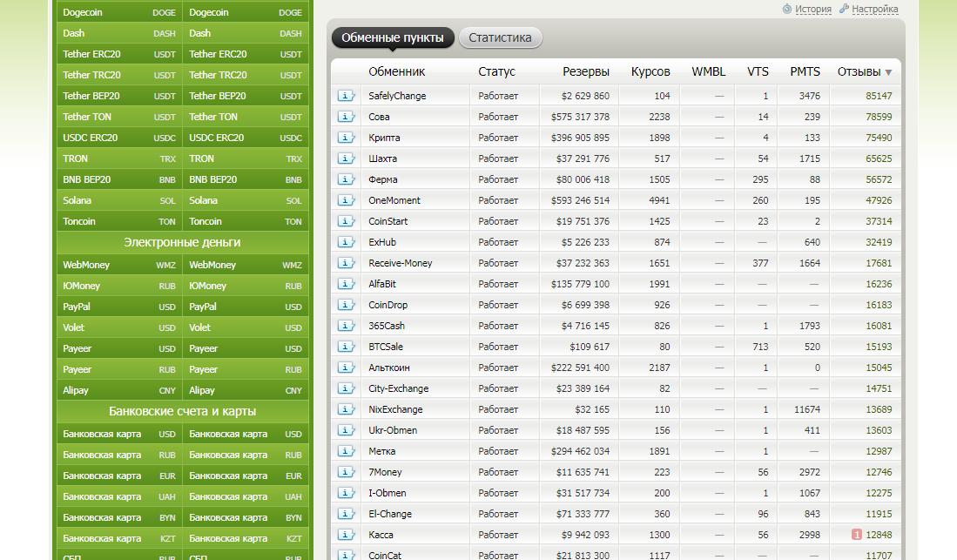The height and width of the screenshot is (560, 957).
Task: Open info icon for ExHub
Action: point(346,242)
